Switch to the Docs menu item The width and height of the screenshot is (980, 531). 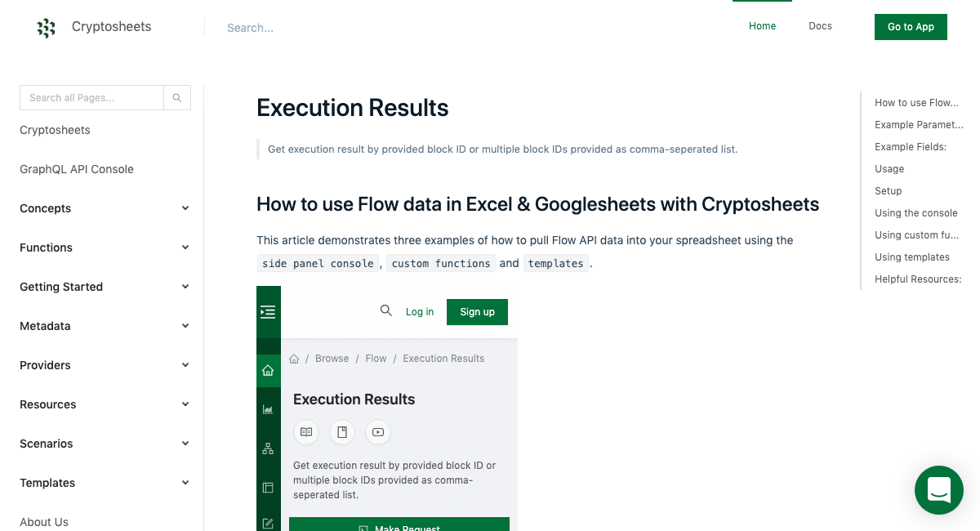[820, 26]
